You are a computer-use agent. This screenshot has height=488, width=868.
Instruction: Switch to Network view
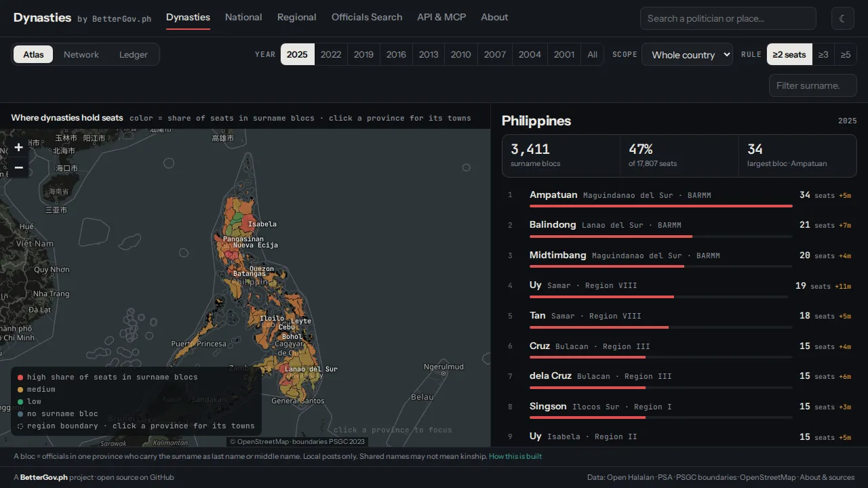(x=81, y=54)
